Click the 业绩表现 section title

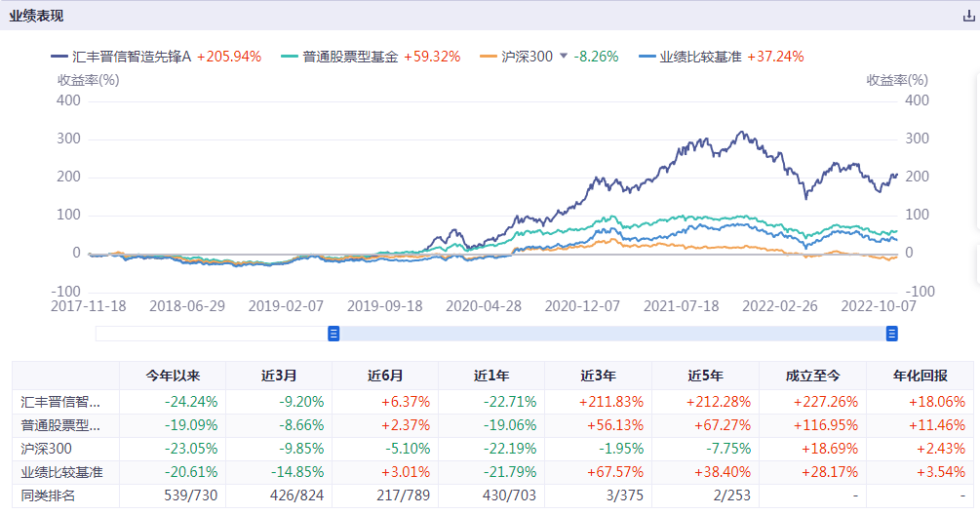pyautogui.click(x=37, y=16)
